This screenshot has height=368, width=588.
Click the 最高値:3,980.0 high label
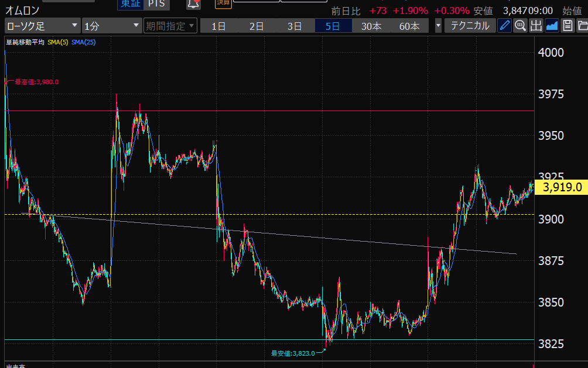[x=36, y=82]
